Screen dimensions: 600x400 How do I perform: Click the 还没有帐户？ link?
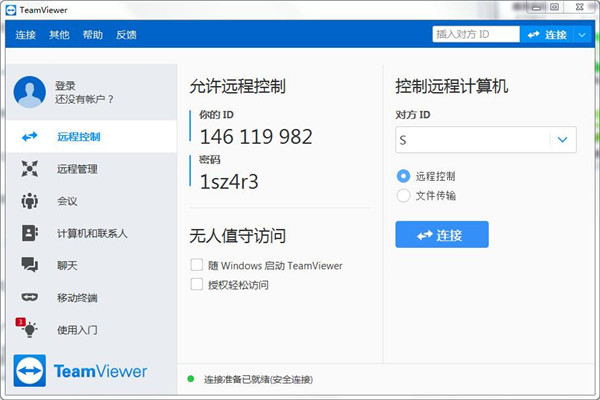84,100
